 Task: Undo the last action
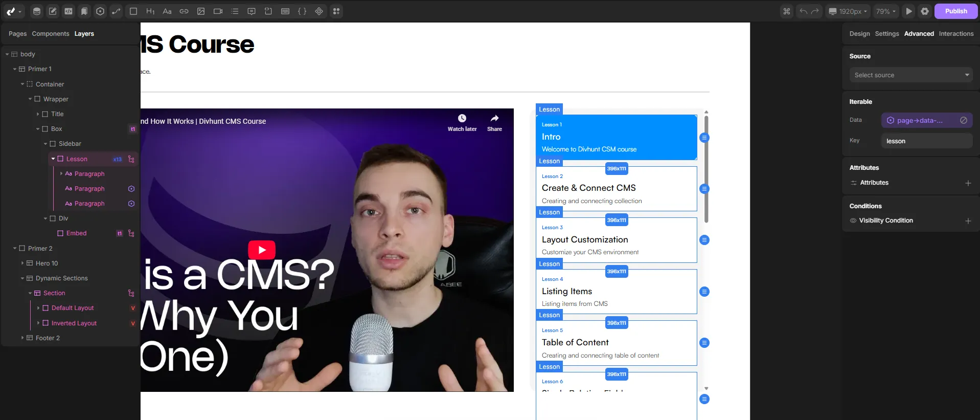coord(804,11)
